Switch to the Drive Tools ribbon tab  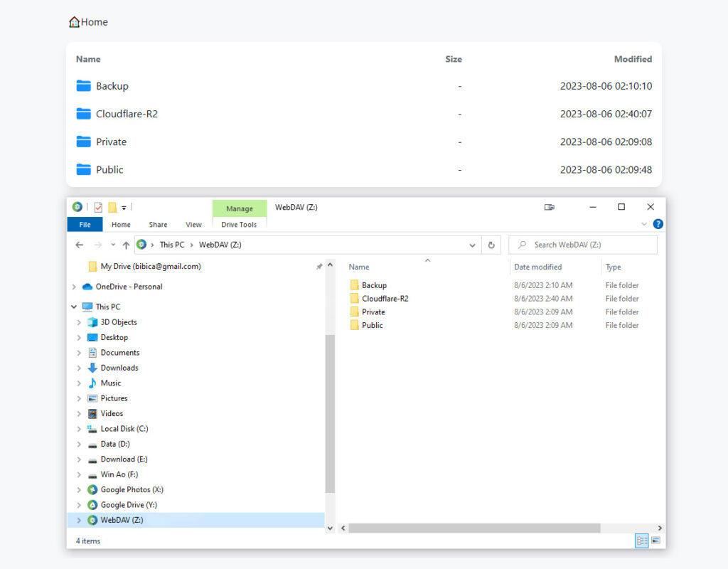point(239,225)
